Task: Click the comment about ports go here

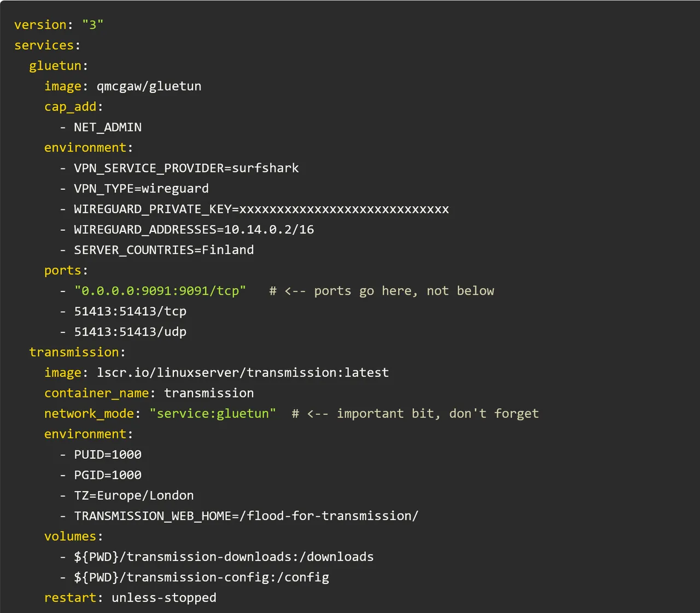Action: pyautogui.click(x=381, y=290)
